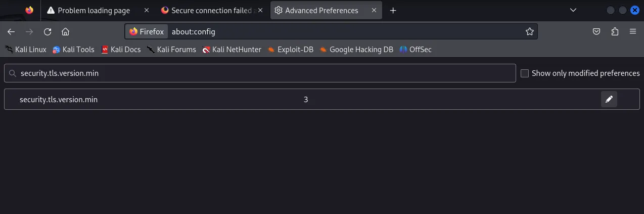644x214 pixels.
Task: Edit the security.tls.version.min preference with pencil icon
Action: click(x=609, y=99)
